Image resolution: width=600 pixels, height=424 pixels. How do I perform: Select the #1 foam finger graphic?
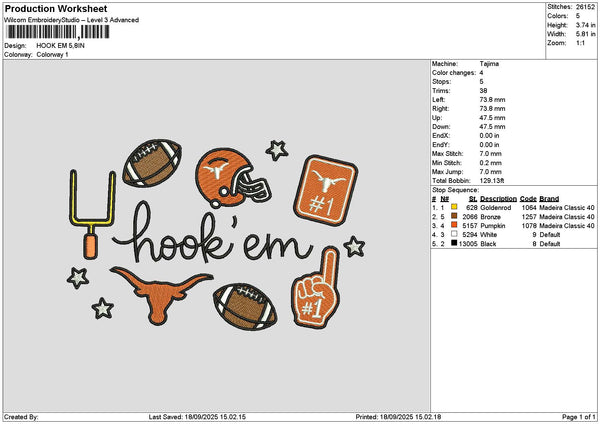(315, 288)
